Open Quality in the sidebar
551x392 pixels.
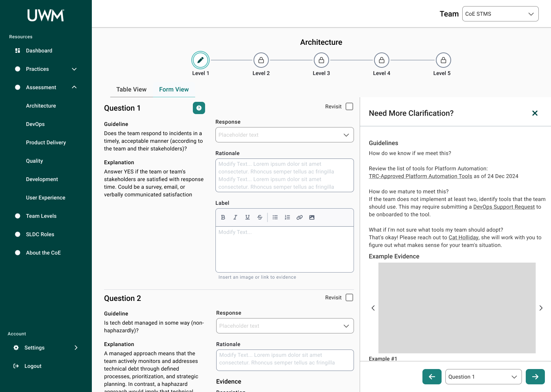(x=34, y=161)
